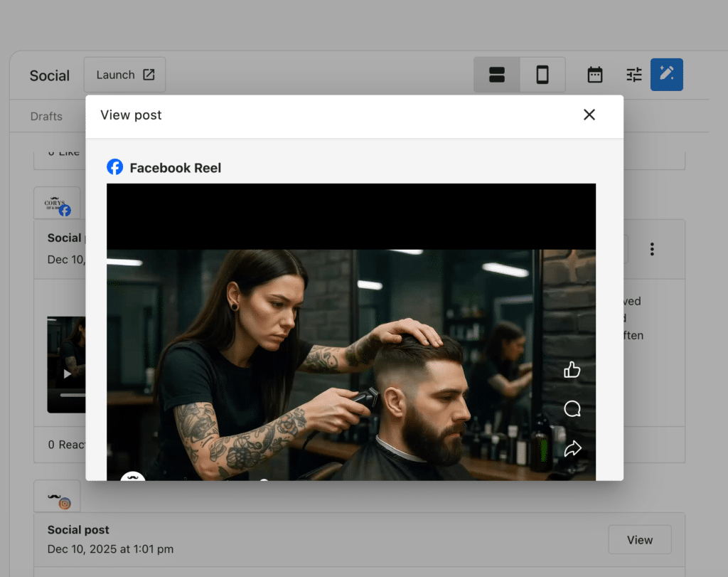Viewport: 728px width, 577px height.
Task: Click the share arrow icon on reel
Action: (572, 449)
